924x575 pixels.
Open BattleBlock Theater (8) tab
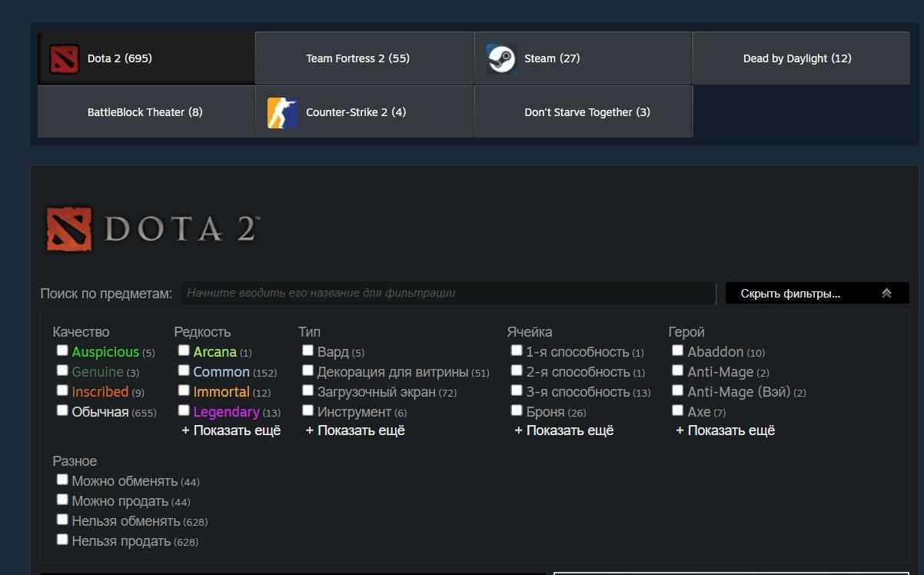tap(146, 112)
